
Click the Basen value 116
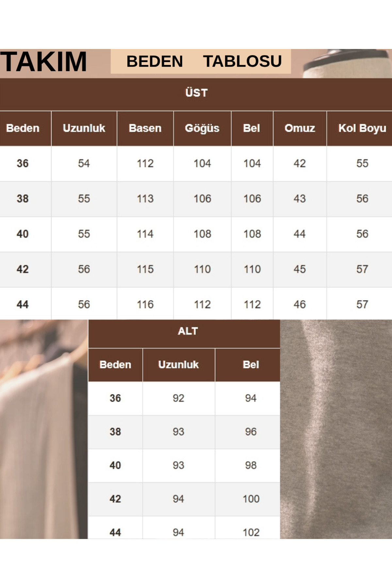pyautogui.click(x=145, y=304)
